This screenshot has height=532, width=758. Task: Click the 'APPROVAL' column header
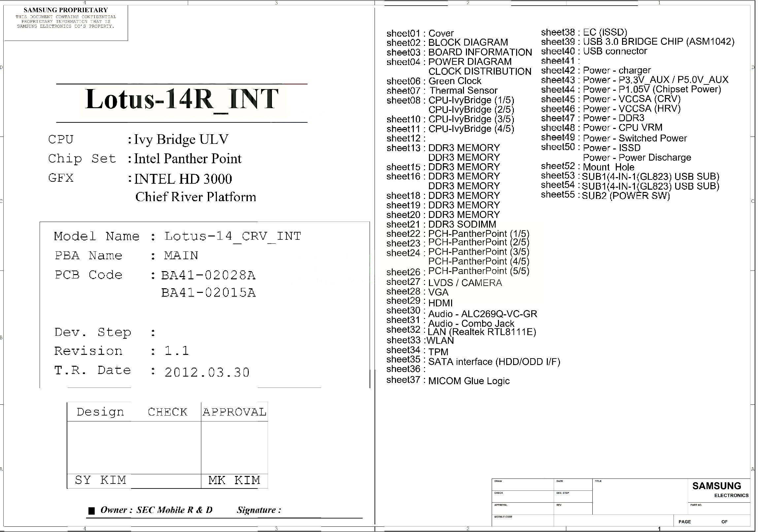click(234, 412)
